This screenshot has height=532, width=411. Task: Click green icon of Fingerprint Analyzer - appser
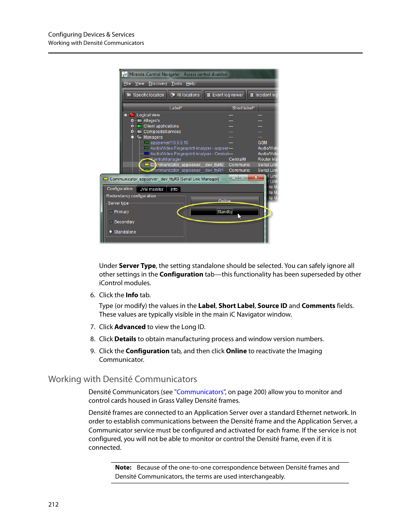pos(146,148)
